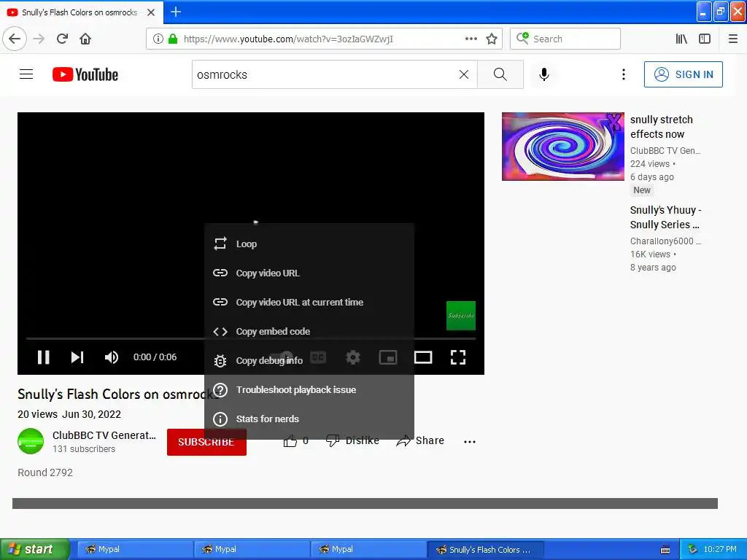Reload the page with the refresh icon
This screenshot has width=747, height=560.
click(x=62, y=39)
